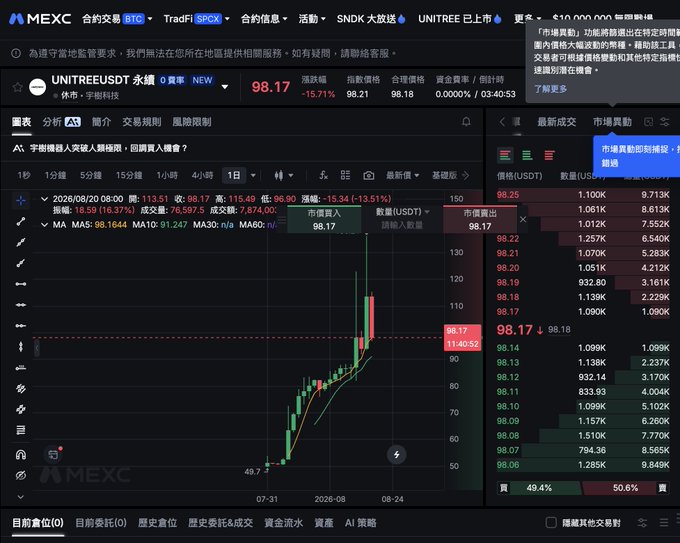The height and width of the screenshot is (543, 680).
Task: Select the 4小時 timeframe
Action: [202, 175]
